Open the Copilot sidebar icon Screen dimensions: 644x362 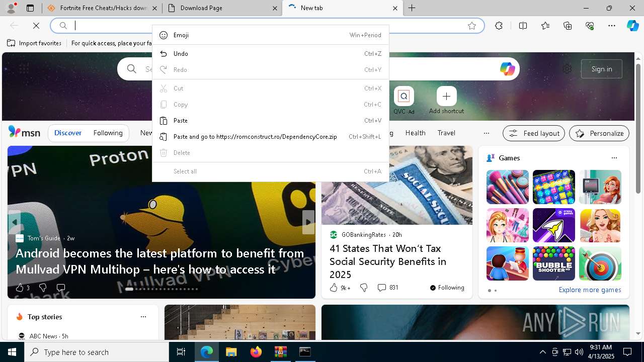632,26
